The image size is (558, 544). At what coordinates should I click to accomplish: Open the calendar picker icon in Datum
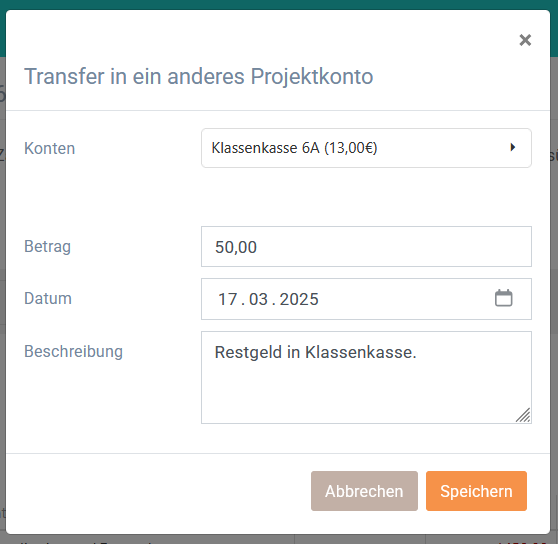pyautogui.click(x=504, y=298)
